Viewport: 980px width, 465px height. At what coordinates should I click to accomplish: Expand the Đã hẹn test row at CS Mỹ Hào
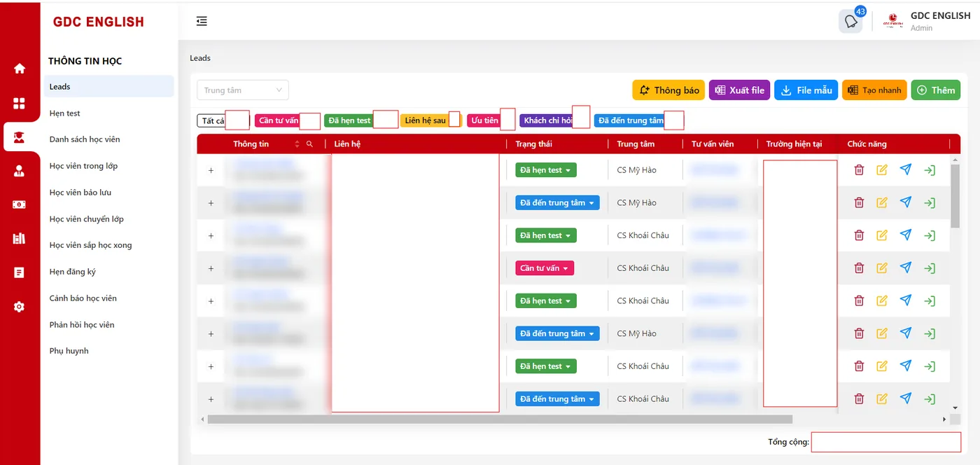211,170
